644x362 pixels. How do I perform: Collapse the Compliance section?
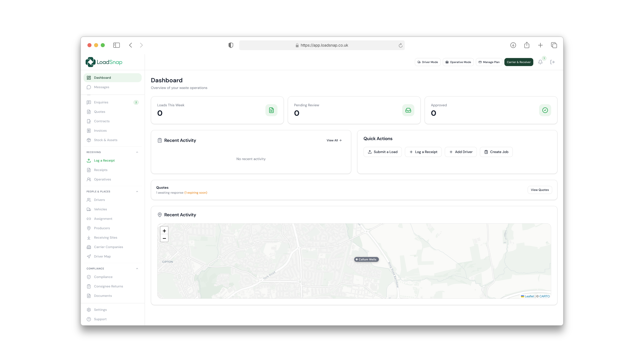137,268
